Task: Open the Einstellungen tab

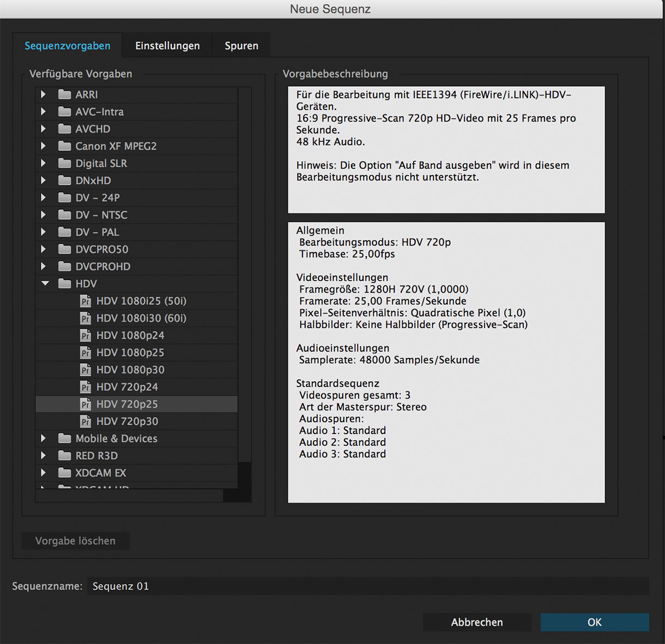Action: coord(167,46)
